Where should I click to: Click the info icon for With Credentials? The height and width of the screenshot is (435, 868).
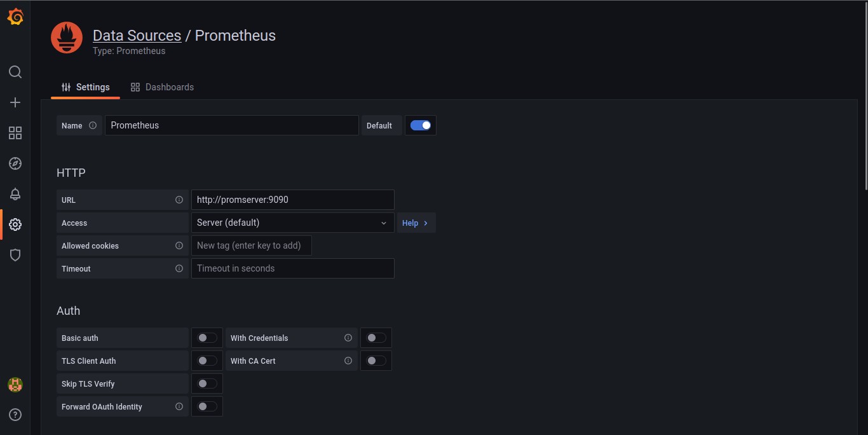[348, 338]
